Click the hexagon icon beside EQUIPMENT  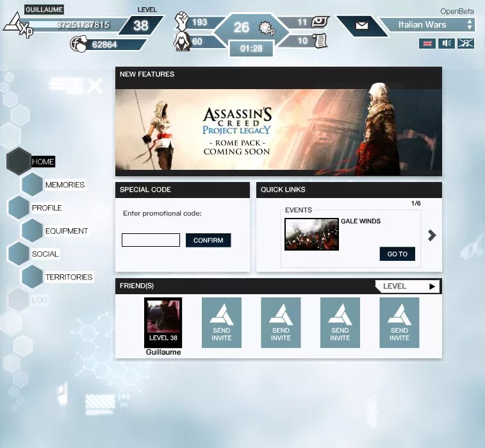click(x=32, y=231)
